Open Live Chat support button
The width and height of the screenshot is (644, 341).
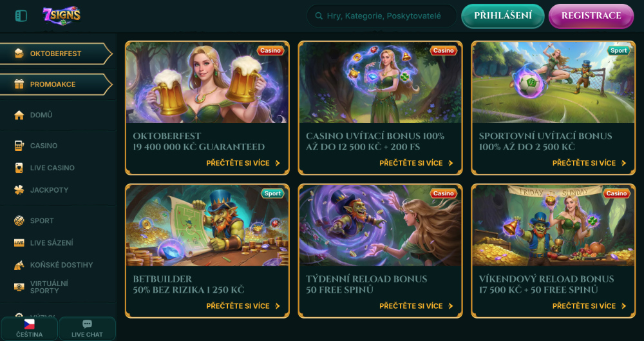(x=87, y=329)
